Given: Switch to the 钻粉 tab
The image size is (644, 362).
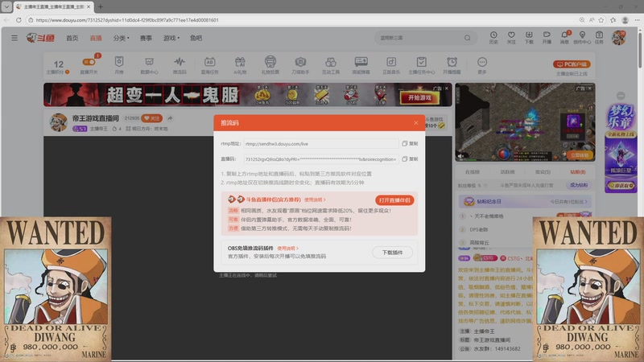Looking at the screenshot, I should (x=578, y=172).
